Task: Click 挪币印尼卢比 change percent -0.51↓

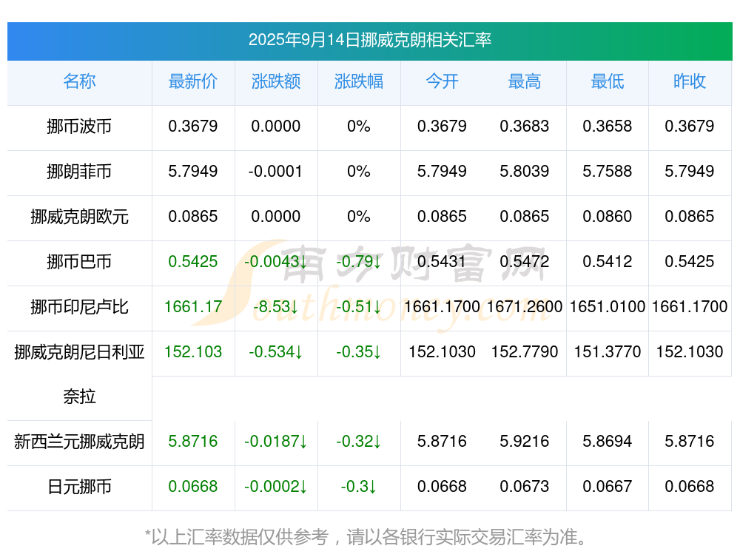Action: click(359, 307)
